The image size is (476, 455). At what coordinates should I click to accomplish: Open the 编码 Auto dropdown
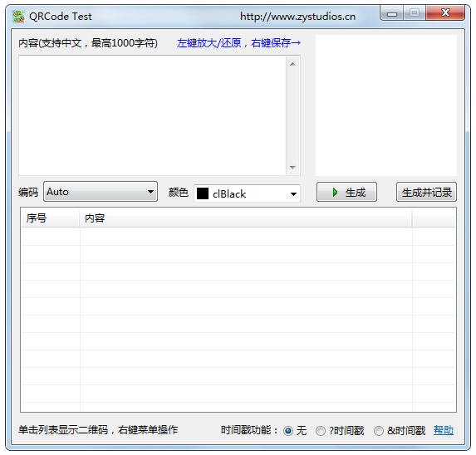click(x=101, y=192)
